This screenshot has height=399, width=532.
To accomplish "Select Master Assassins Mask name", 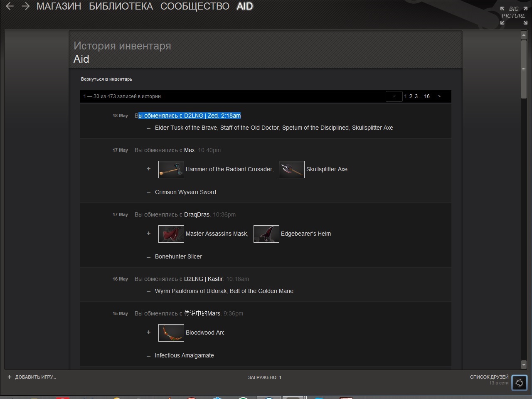I will [216, 234].
